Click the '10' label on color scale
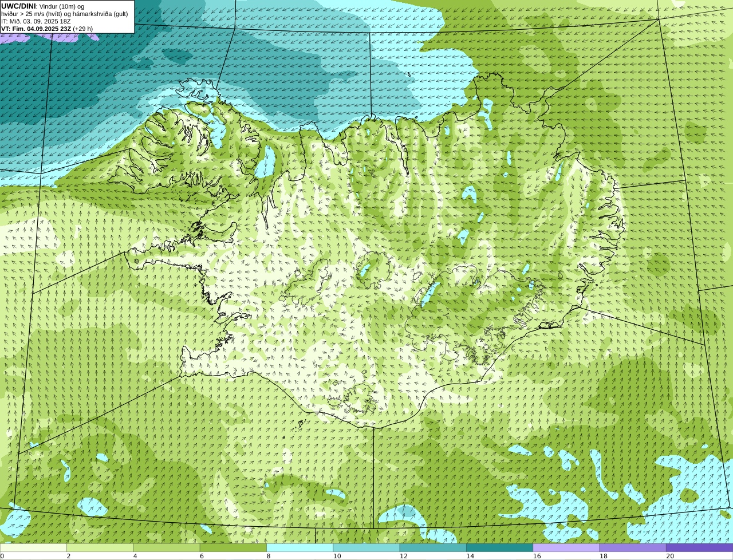This screenshot has width=733, height=560. 337,556
